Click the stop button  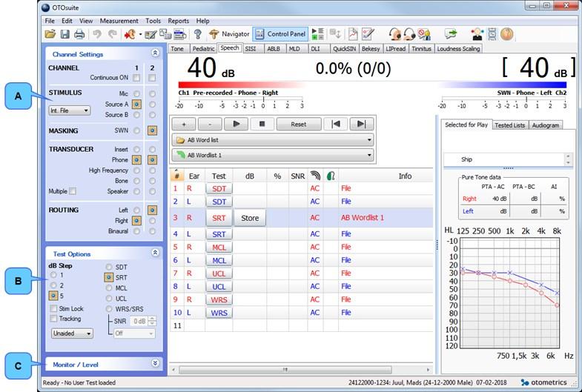point(262,124)
